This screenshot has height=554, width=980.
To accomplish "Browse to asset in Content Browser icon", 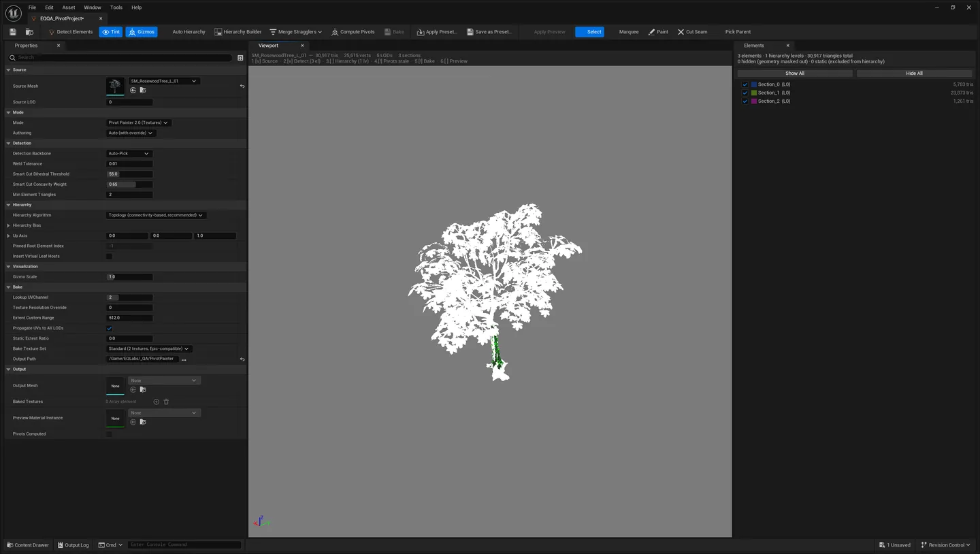I will [x=29, y=32].
